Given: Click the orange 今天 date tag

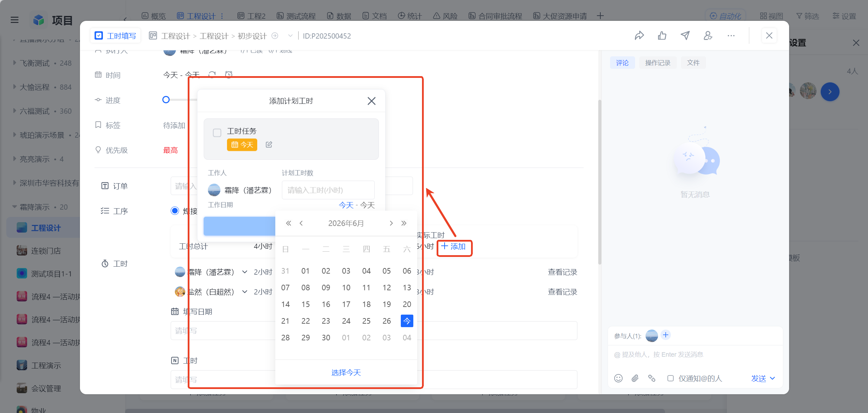Looking at the screenshot, I should (242, 145).
